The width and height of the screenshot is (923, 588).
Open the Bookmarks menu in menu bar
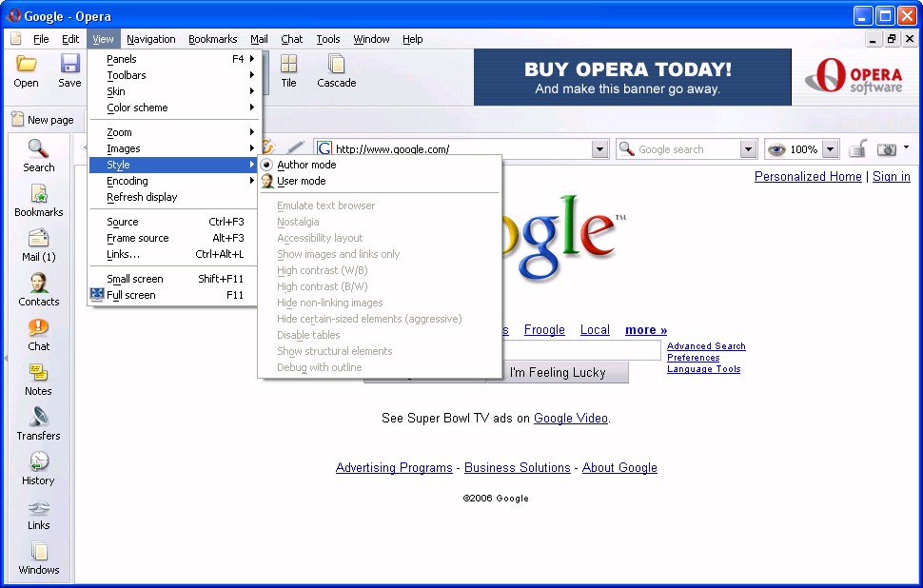pos(212,39)
